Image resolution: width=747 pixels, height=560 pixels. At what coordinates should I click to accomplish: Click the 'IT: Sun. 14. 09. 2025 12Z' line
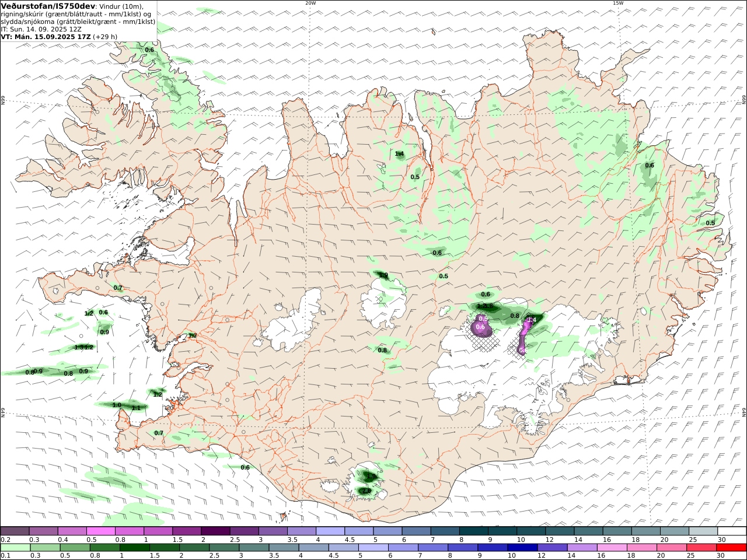[41, 29]
